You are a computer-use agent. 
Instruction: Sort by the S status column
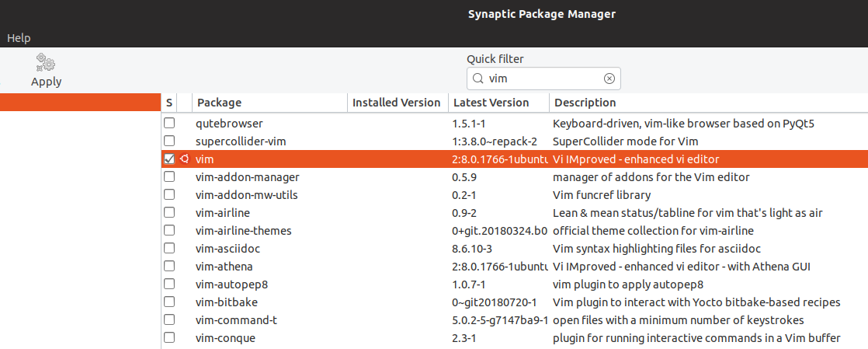169,103
